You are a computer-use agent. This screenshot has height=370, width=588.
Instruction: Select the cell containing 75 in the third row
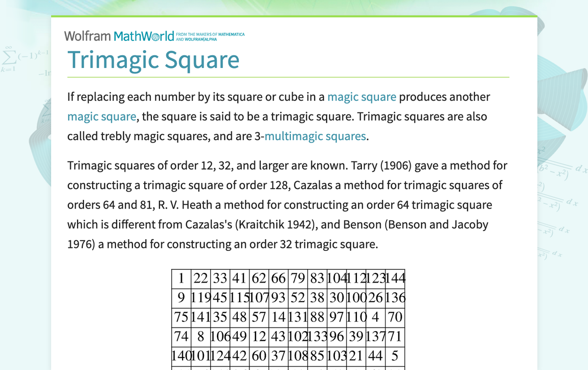[x=180, y=317]
